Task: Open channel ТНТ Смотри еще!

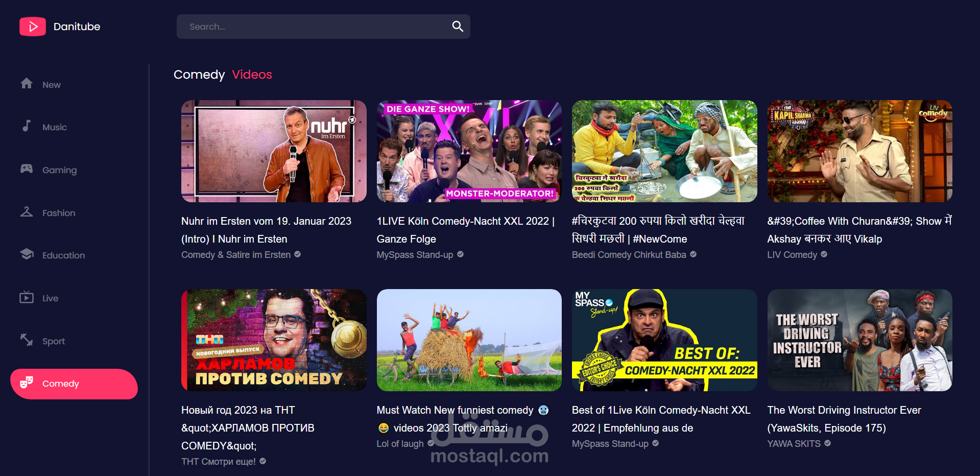Action: [219, 461]
